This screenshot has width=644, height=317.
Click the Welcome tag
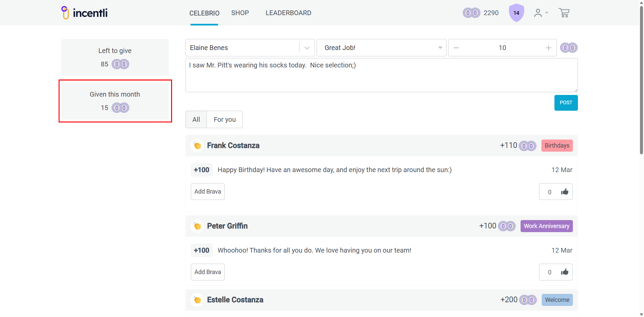point(557,300)
